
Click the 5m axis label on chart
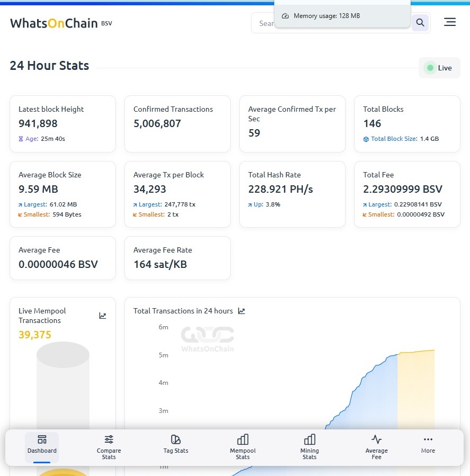tap(163, 355)
